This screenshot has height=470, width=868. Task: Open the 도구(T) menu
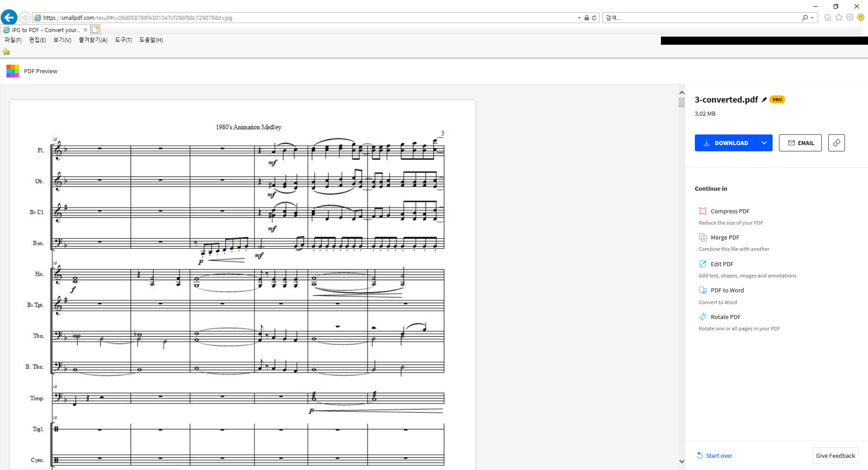click(123, 40)
